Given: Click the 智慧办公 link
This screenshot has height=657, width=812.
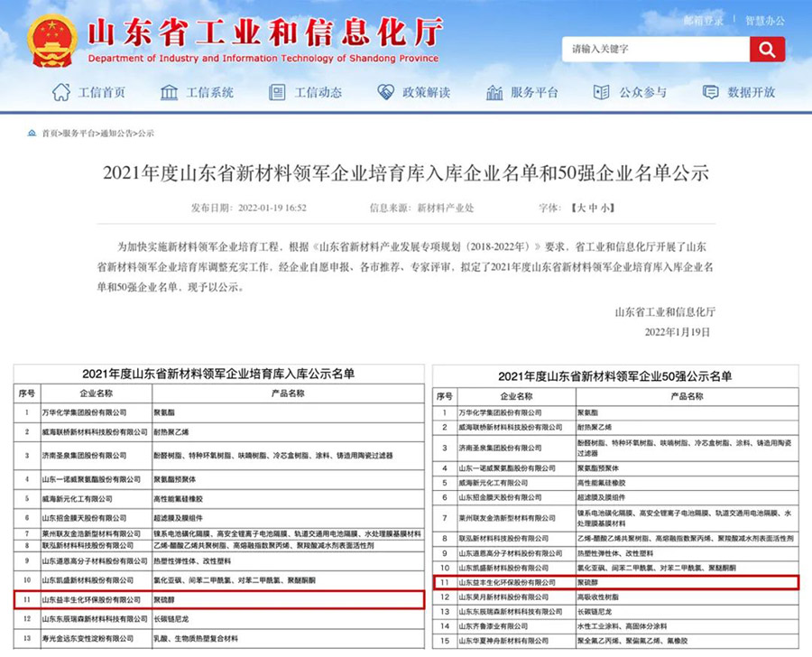Looking at the screenshot, I should click(765, 21).
